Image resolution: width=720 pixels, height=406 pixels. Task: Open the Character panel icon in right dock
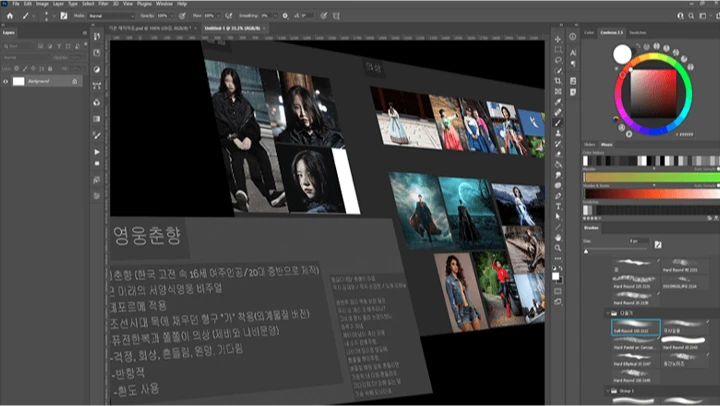point(573,53)
